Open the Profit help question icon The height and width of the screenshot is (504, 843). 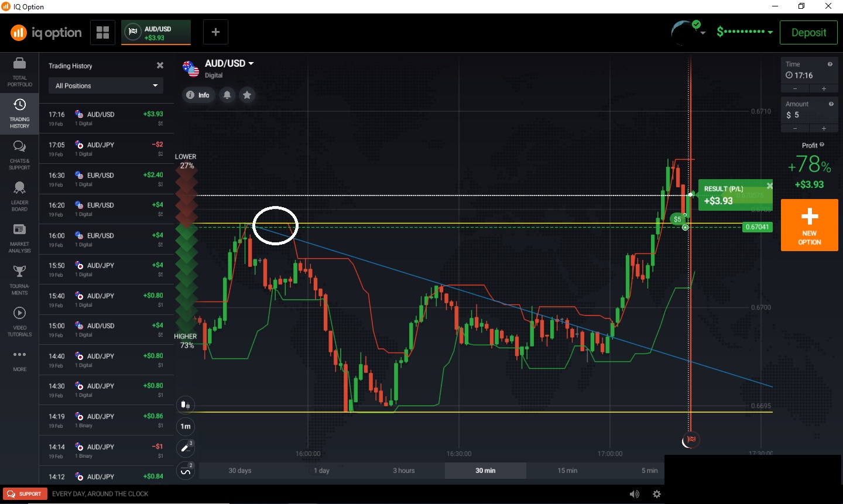822,145
